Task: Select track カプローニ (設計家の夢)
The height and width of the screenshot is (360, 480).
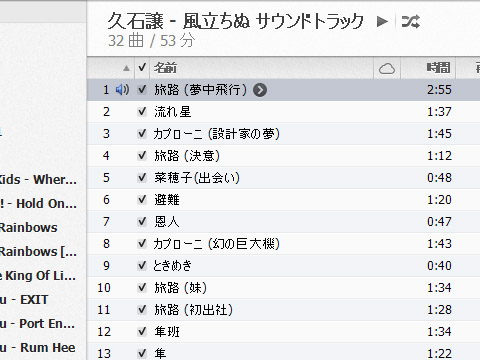Action: [217, 134]
